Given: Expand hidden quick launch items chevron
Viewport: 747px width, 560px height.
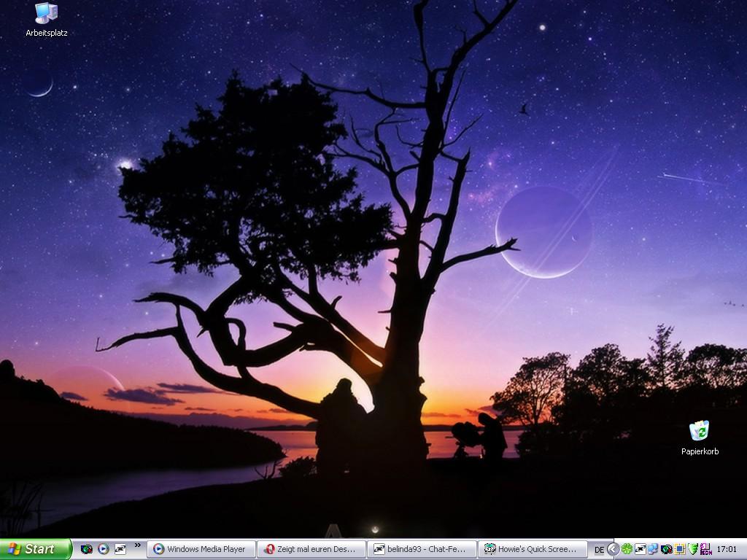Looking at the screenshot, I should coord(138,545).
